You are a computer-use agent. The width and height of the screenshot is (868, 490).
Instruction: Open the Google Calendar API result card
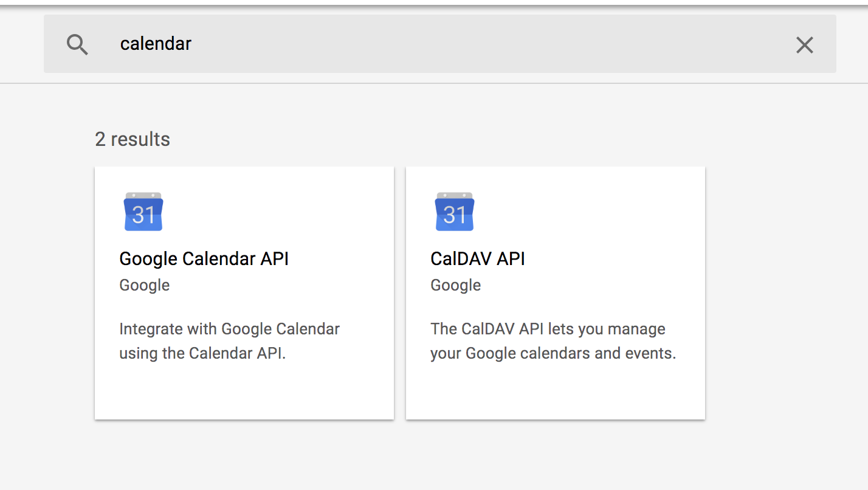tap(244, 293)
